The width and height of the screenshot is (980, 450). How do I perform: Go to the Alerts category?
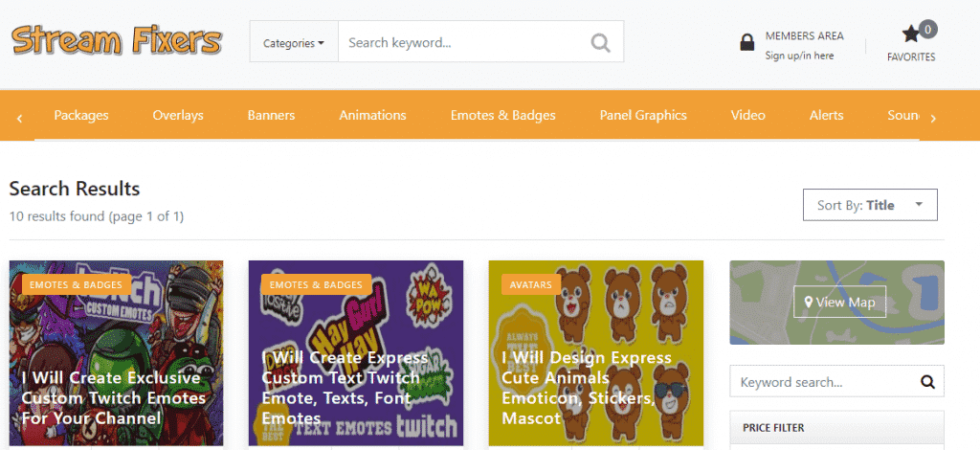tap(826, 116)
